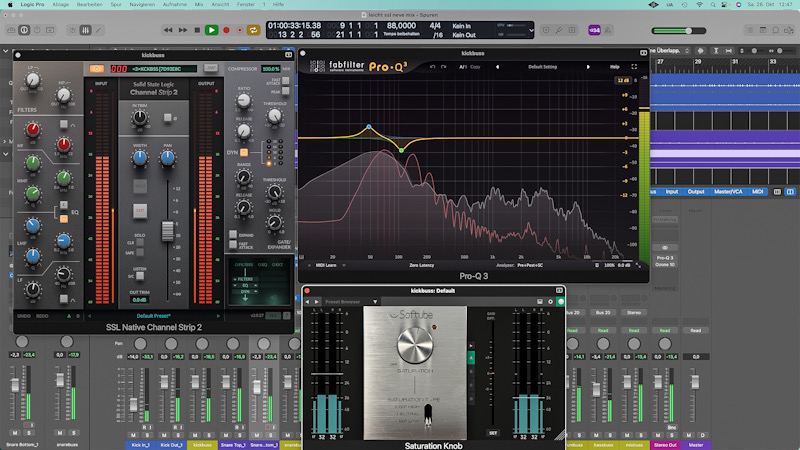The height and width of the screenshot is (450, 800).
Task: Click the Wi-Fi icon in the macOS menu bar
Action: (x=699, y=4)
